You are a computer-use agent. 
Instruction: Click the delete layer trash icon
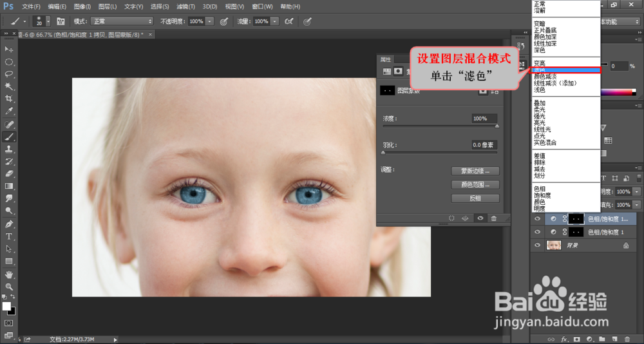click(x=627, y=339)
